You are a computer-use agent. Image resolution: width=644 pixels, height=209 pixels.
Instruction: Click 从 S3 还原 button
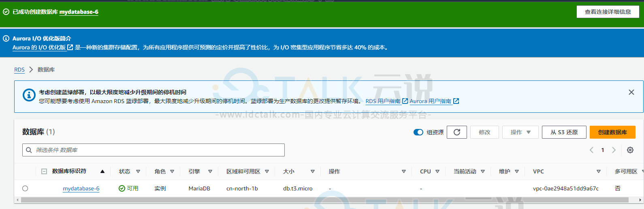(564, 132)
